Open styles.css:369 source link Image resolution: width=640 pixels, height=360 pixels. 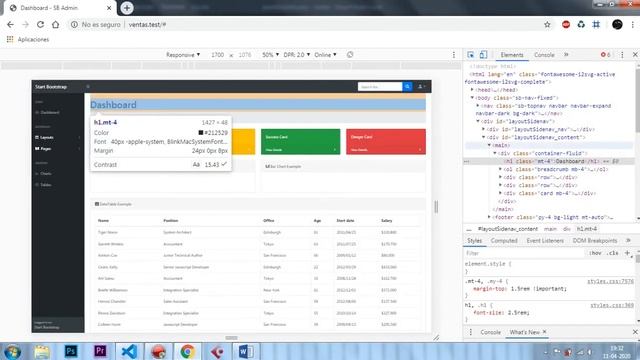pos(612,305)
